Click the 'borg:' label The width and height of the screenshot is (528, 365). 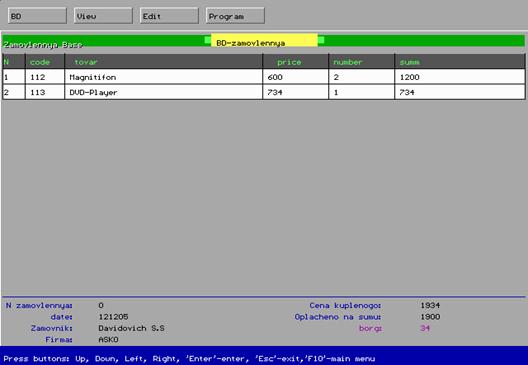click(370, 328)
